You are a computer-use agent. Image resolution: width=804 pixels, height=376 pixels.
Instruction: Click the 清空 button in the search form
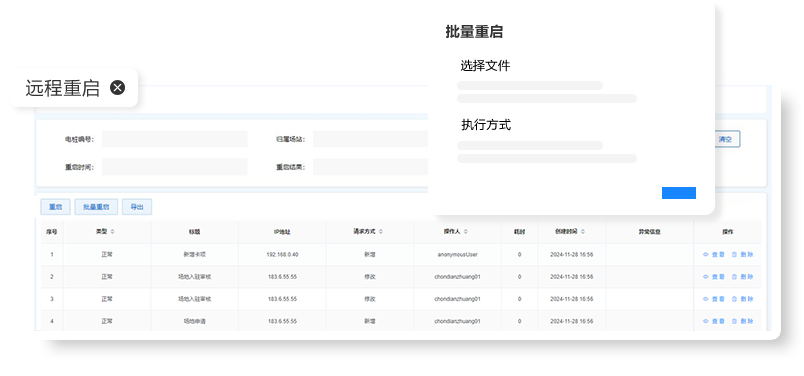(726, 139)
